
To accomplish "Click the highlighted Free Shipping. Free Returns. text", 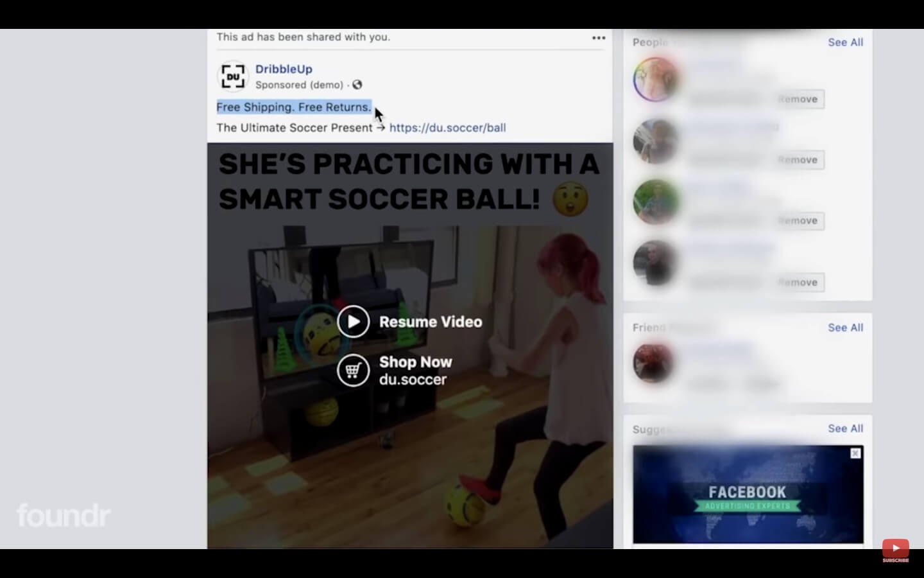I will tap(294, 107).
